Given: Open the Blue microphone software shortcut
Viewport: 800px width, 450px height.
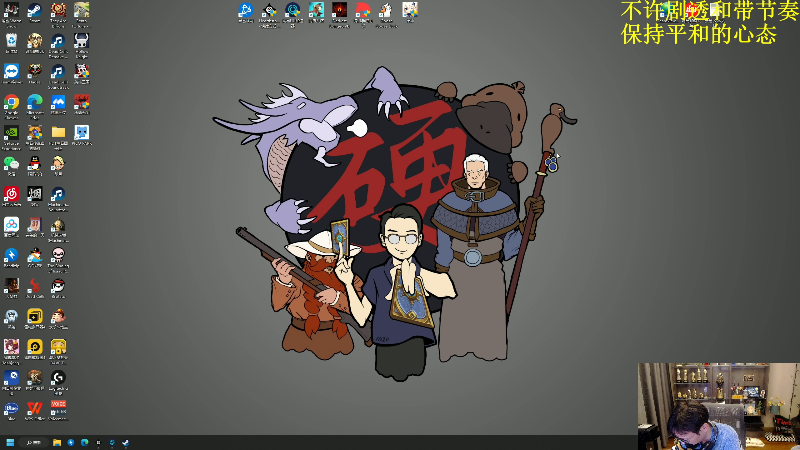Looking at the screenshot, I should (x=11, y=409).
